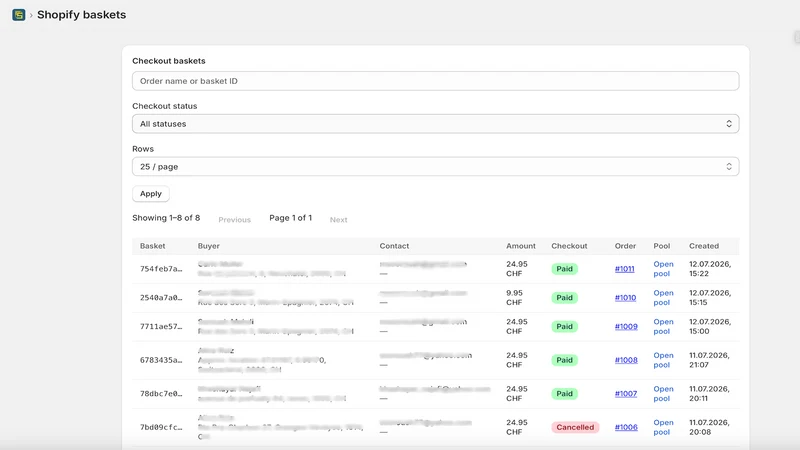The width and height of the screenshot is (800, 450).
Task: Click the Previous page link
Action: tap(235, 220)
